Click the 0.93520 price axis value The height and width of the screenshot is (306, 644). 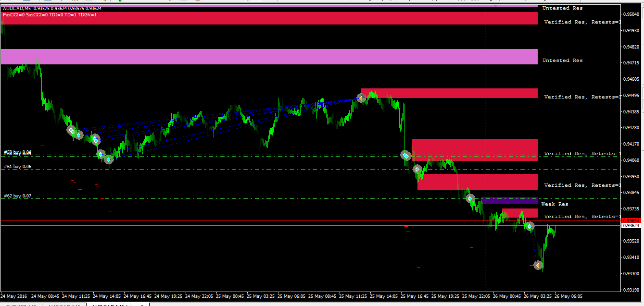tap(631, 241)
